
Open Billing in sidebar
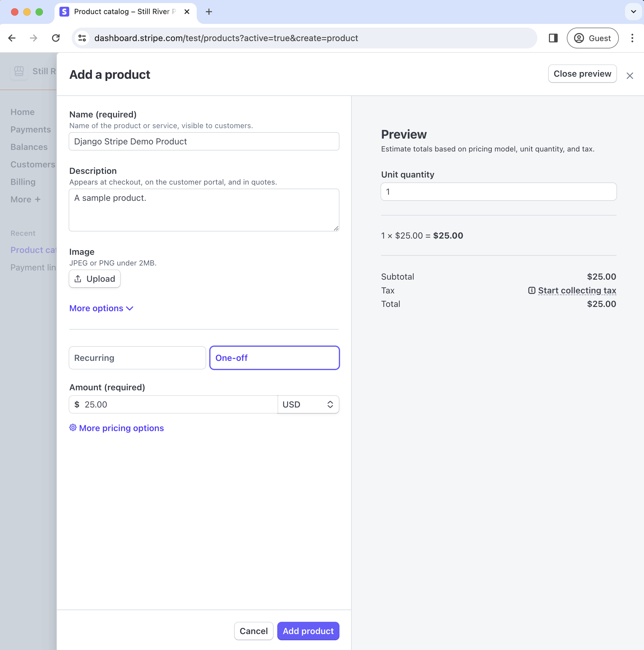23,182
